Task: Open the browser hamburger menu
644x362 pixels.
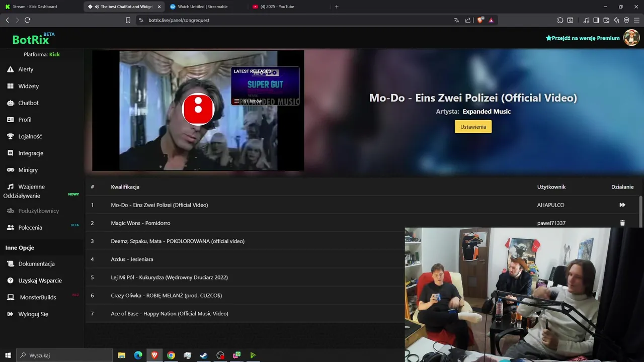Action: (x=637, y=20)
